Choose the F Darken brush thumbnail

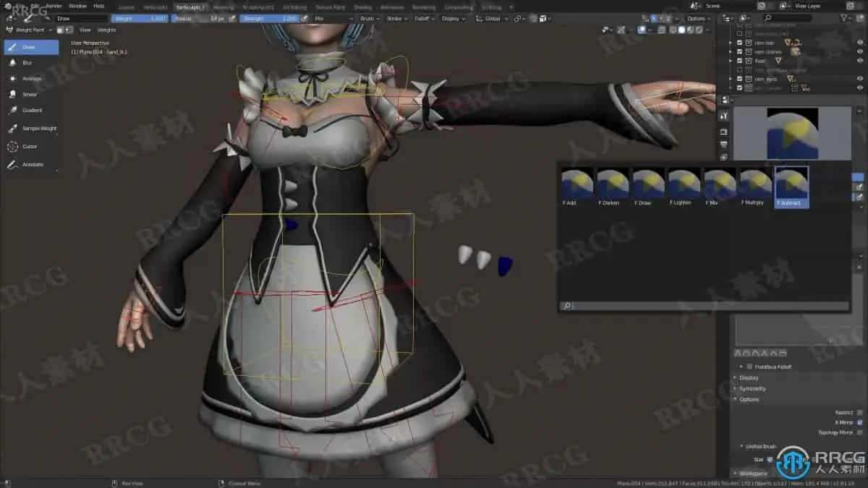[x=613, y=187]
